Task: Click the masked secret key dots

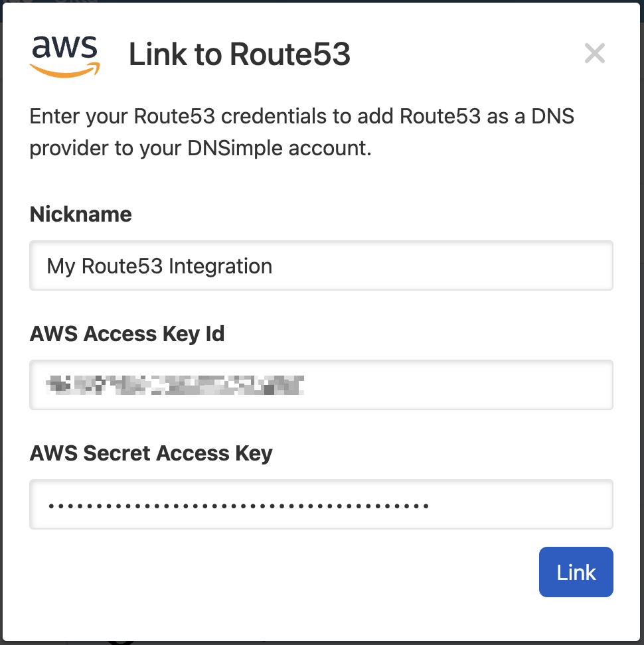Action: point(238,506)
